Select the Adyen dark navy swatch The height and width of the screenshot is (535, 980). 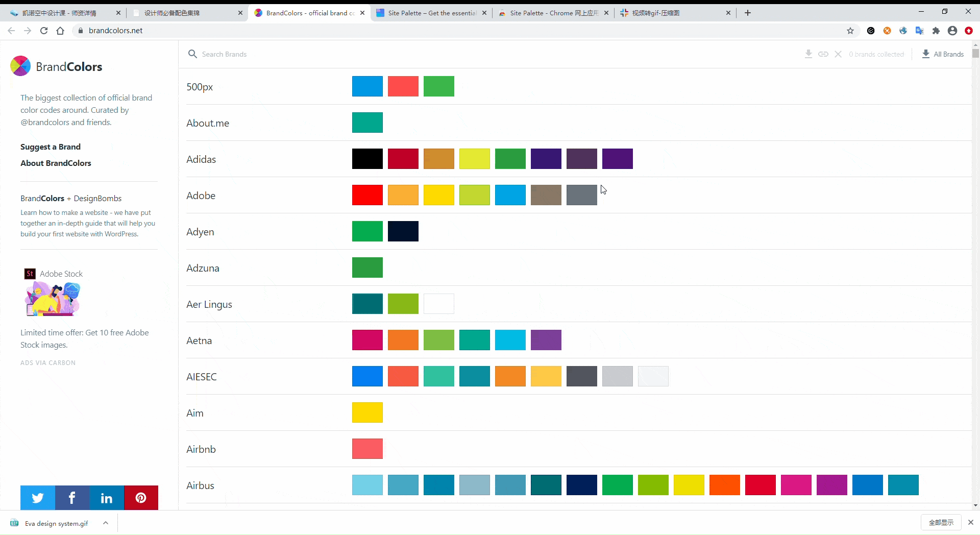[403, 231]
